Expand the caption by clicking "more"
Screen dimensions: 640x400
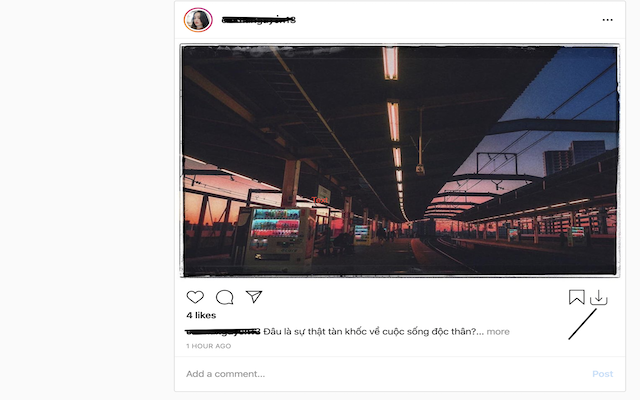click(498, 331)
